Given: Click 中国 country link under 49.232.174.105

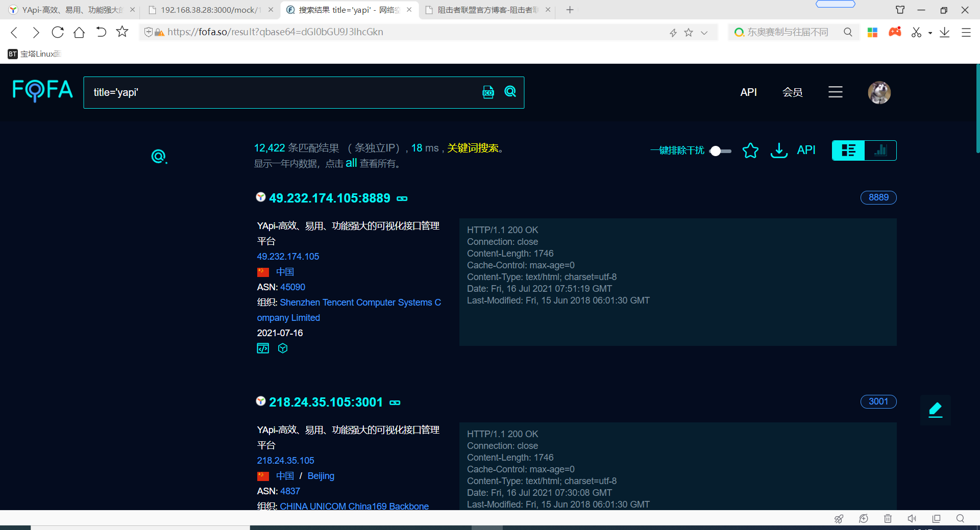Looking at the screenshot, I should (x=285, y=272).
